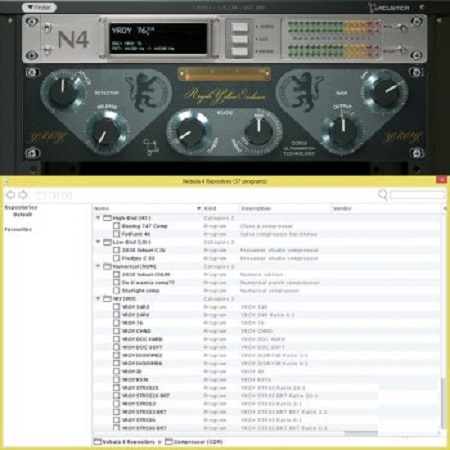Image resolution: width=450 pixels, height=450 pixels.
Task: Flip the lower toggle switch left of N4
Action: [48, 50]
